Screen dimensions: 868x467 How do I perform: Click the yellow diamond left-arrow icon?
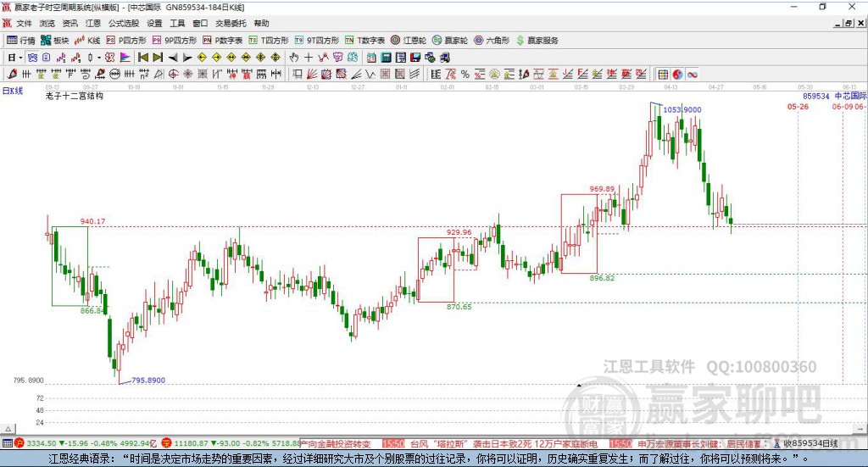click(202, 58)
